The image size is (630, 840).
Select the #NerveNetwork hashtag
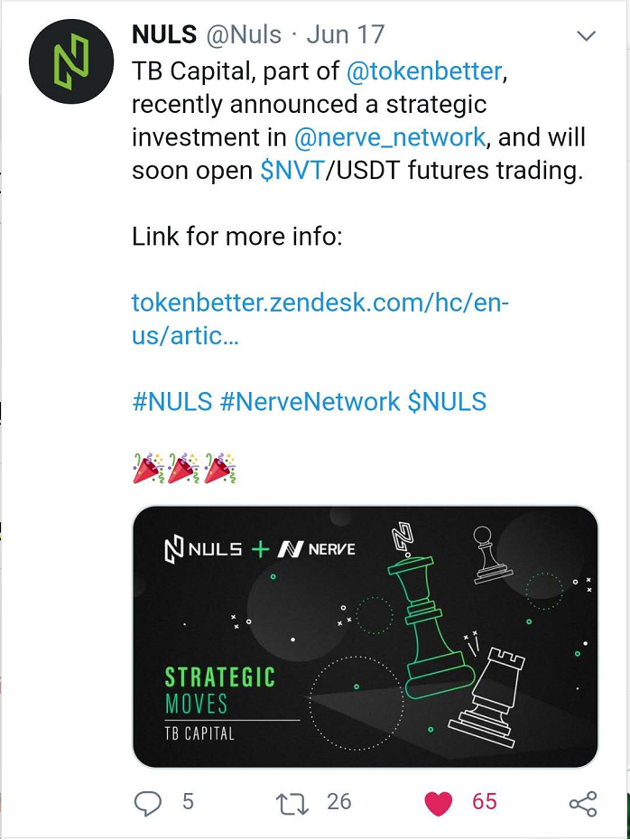(x=310, y=401)
